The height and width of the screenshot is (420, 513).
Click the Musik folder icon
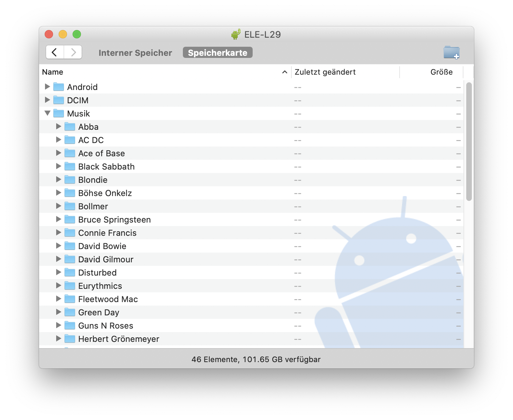(59, 113)
